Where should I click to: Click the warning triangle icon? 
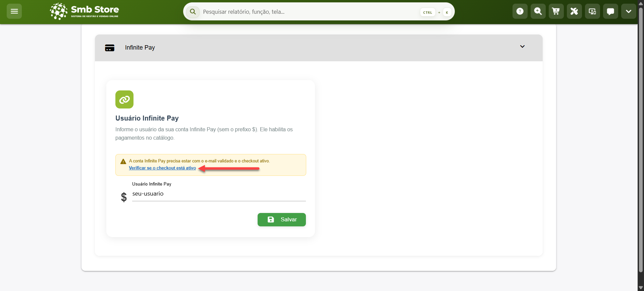123,161
